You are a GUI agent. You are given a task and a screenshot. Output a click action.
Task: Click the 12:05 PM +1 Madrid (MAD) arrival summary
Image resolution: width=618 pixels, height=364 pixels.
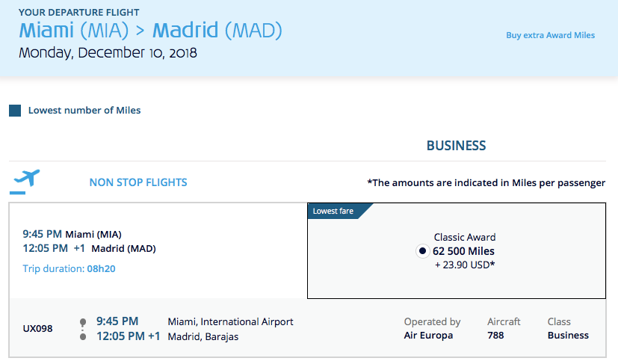[x=89, y=249]
